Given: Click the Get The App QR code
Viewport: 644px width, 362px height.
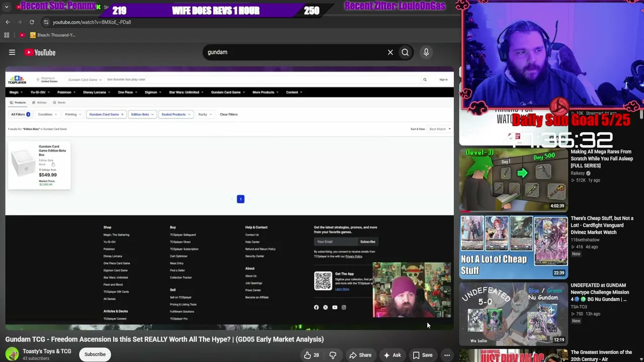Looking at the screenshot, I should [x=323, y=281].
